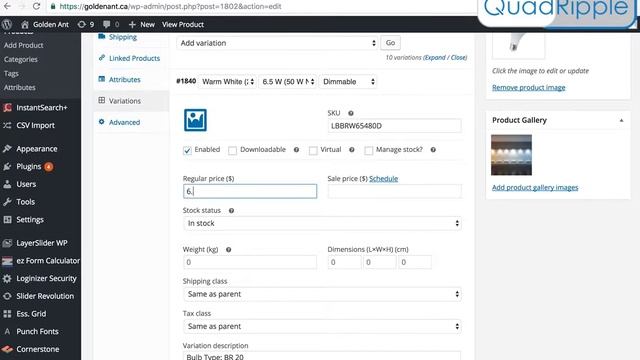The height and width of the screenshot is (360, 640).
Task: Check the Downloadable checkbox
Action: point(232,150)
